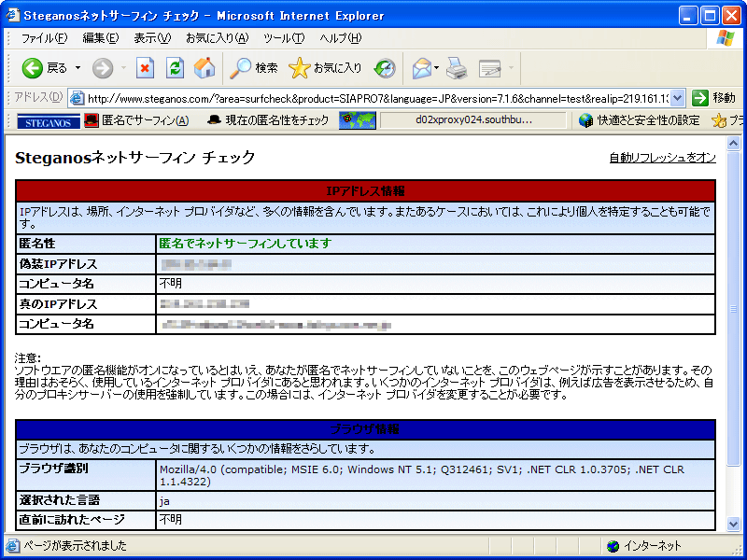The image size is (747, 560).
Task: Click the 偽装IPアドレス row label
Action: click(58, 264)
